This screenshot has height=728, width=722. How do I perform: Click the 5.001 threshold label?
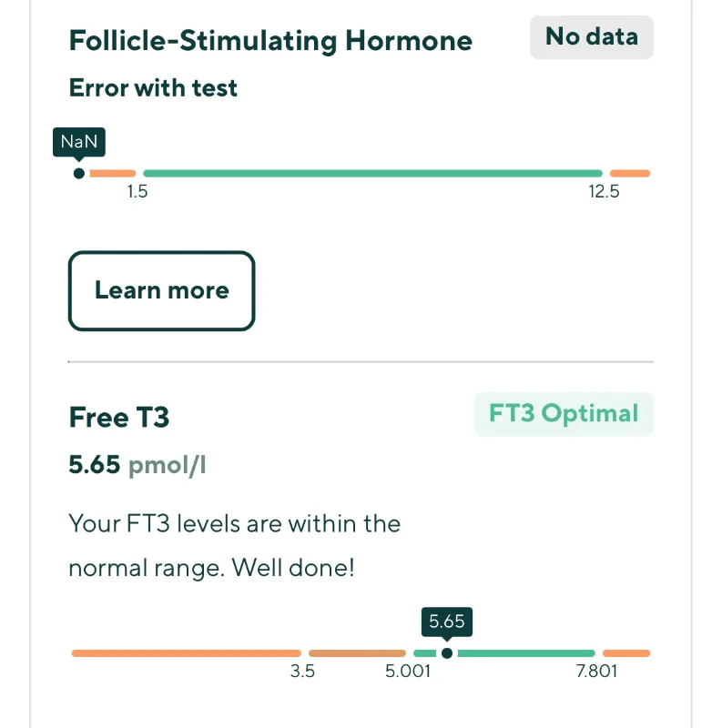click(408, 672)
